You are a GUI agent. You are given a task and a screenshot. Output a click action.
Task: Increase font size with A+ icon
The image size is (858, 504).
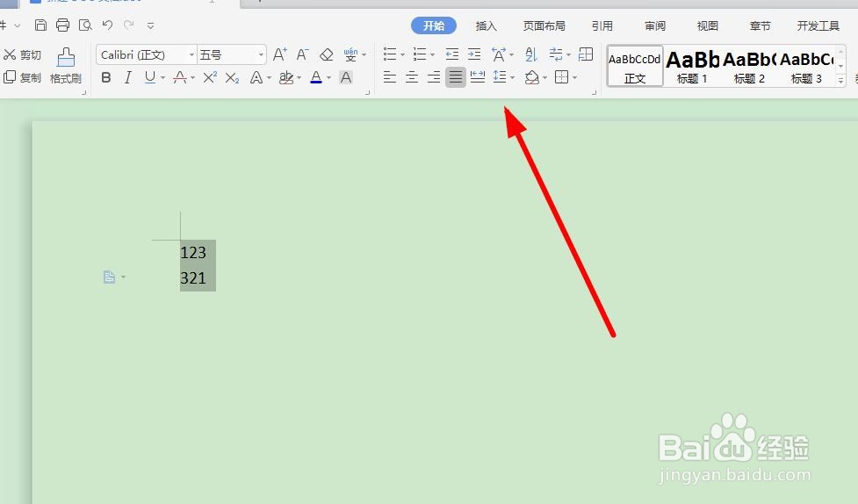[279, 54]
